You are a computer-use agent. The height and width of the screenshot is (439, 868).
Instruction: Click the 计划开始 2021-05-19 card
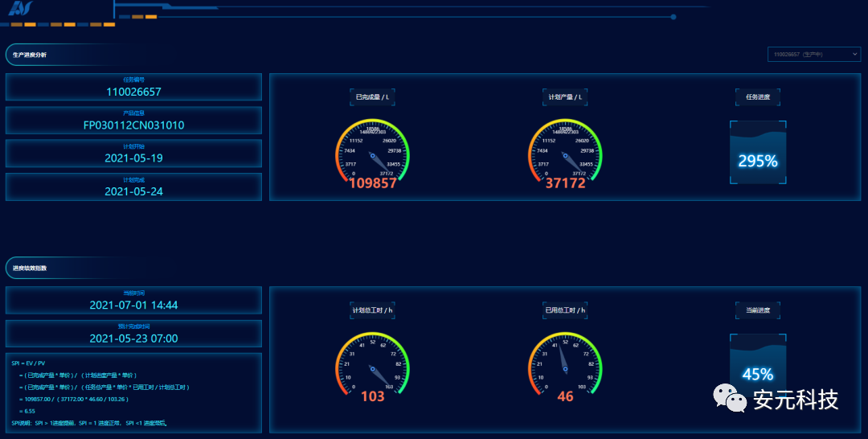pyautogui.click(x=133, y=154)
